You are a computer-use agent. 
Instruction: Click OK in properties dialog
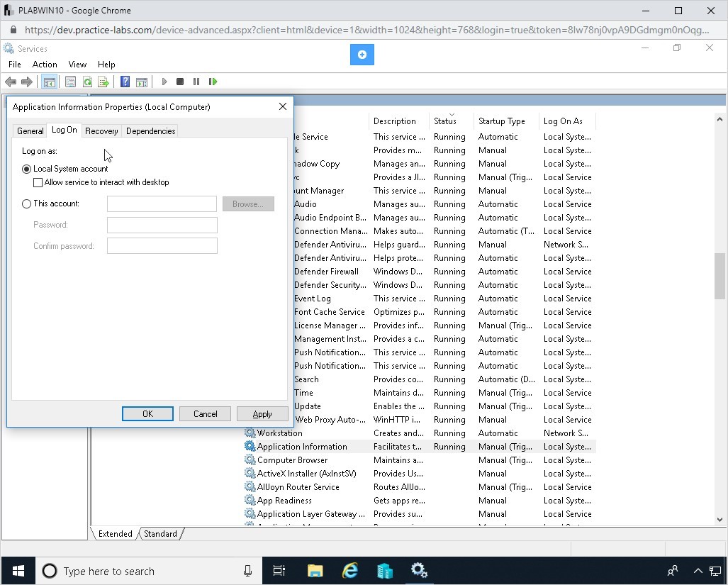pyautogui.click(x=147, y=413)
